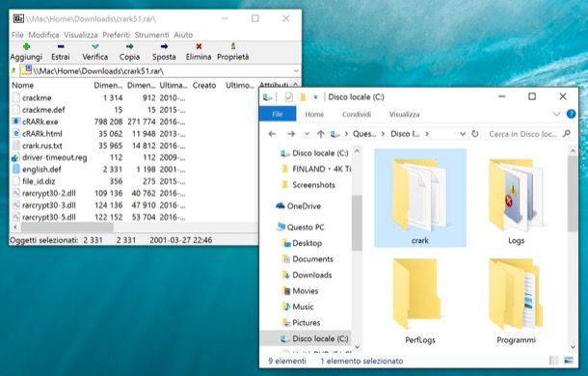The height and width of the screenshot is (376, 588).
Task: Open the Visualizza menu in 7-Zip
Action: click(x=81, y=35)
